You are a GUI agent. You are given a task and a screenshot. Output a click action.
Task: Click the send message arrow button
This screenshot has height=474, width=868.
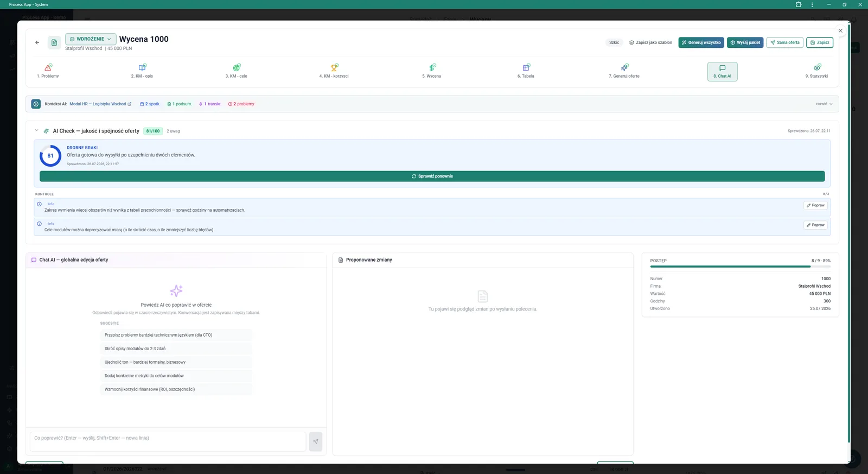coord(315,441)
